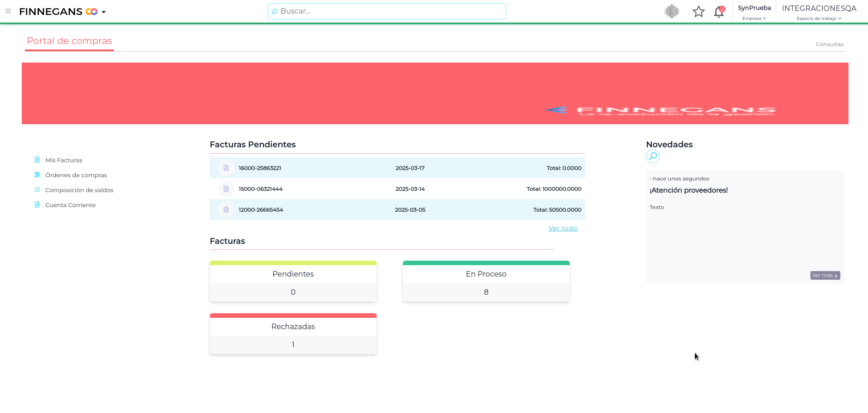Image resolution: width=868 pixels, height=413 pixels.
Task: Expand the Finnegans logo dropdown arrow
Action: 104,12
